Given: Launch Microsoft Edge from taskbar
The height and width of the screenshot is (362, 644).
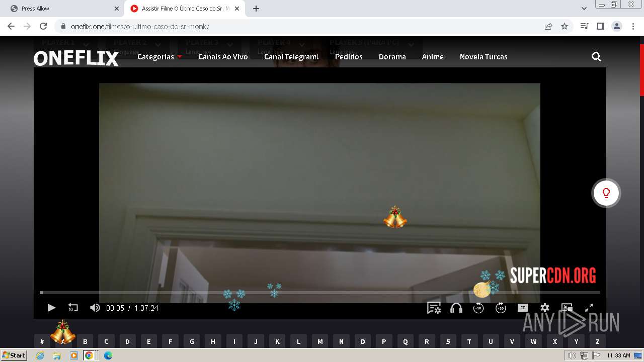Looking at the screenshot, I should tap(108, 355).
